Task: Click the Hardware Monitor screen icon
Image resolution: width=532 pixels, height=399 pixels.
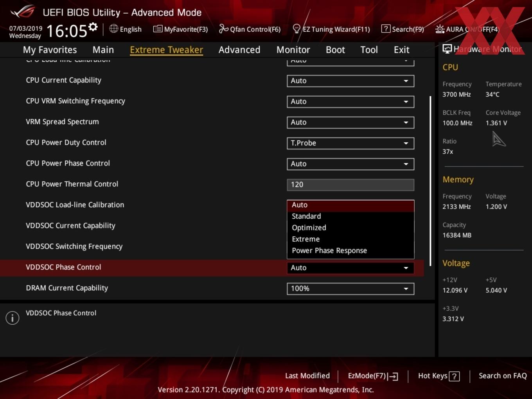Action: pyautogui.click(x=447, y=49)
